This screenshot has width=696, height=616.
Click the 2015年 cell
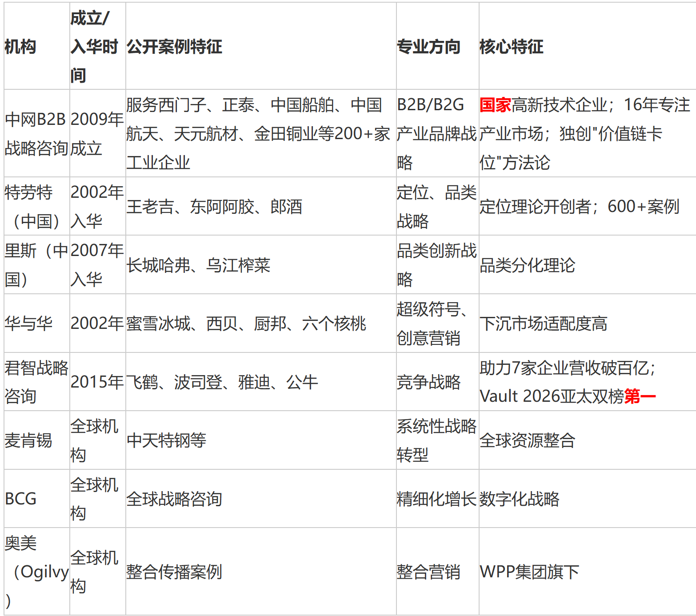coord(98,382)
